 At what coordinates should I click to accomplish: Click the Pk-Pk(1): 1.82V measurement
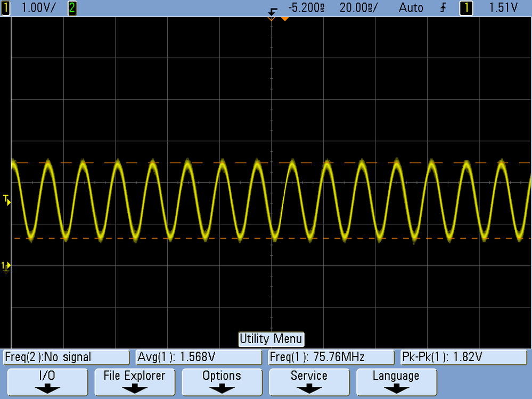click(x=463, y=357)
